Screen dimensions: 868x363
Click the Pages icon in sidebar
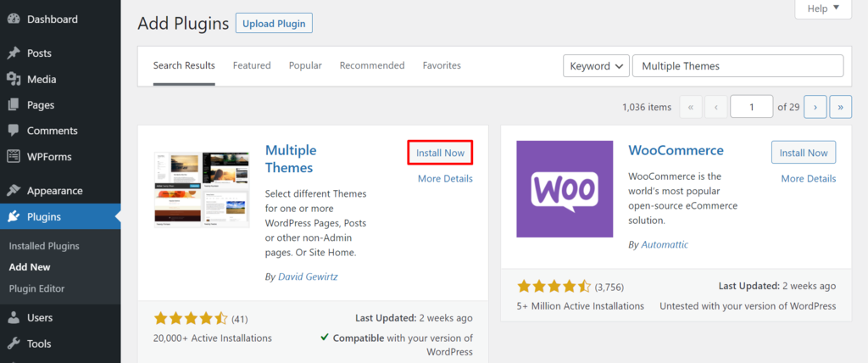14,105
